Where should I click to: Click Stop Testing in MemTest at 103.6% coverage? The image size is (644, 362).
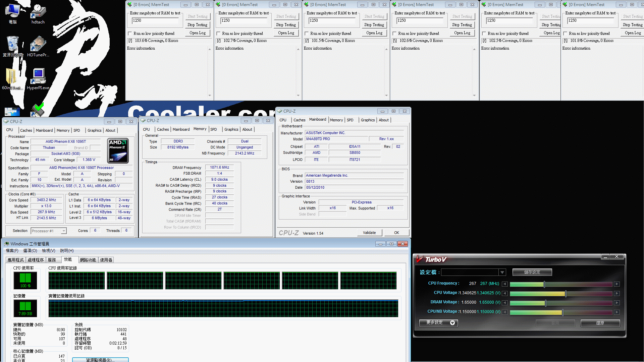[x=197, y=25]
